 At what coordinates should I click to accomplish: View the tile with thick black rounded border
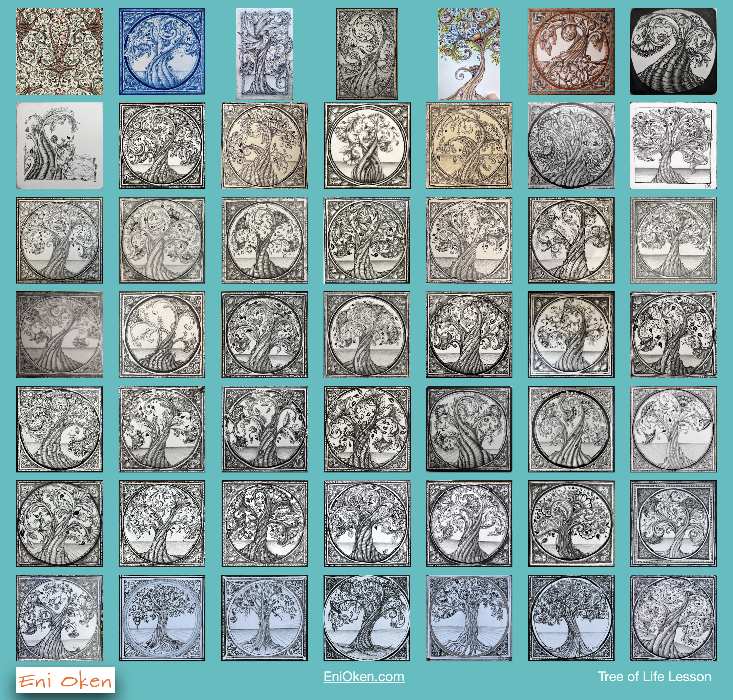tap(469, 429)
